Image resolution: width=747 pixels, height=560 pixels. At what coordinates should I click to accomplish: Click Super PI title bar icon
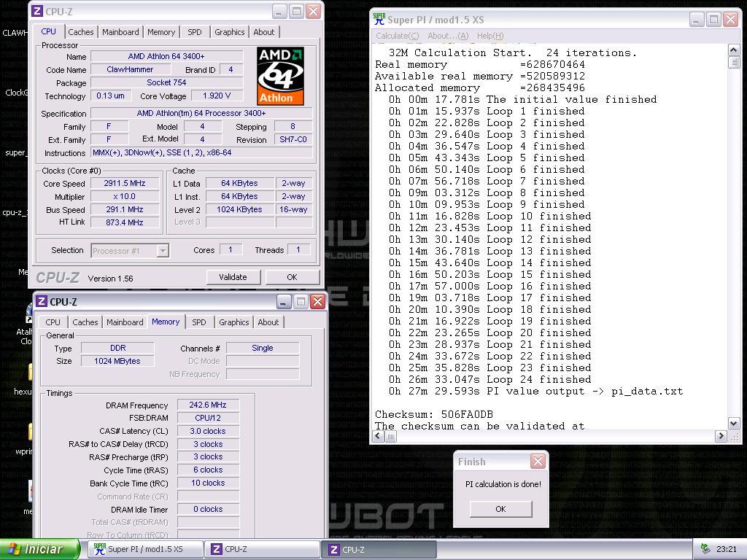point(379,20)
